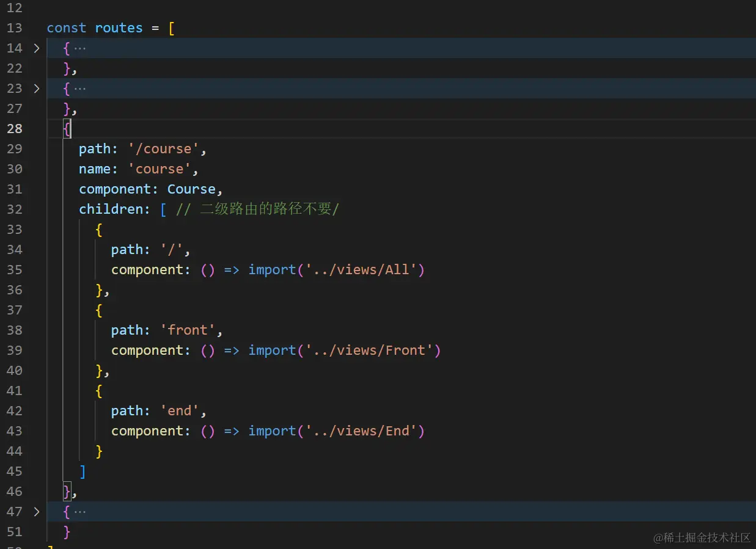Click the 'children' property key
Screen dimensions: 756x549
111,209
